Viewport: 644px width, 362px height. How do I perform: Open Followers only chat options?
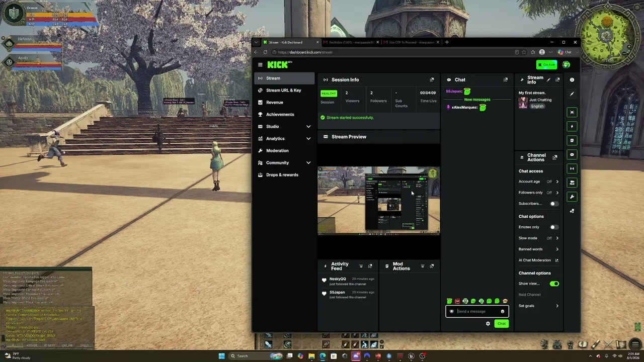pos(539,193)
